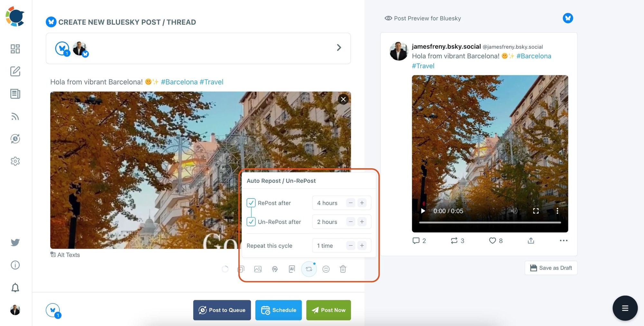Select the jamesfreny profile avatar in selector
The width and height of the screenshot is (644, 326).
(x=80, y=49)
